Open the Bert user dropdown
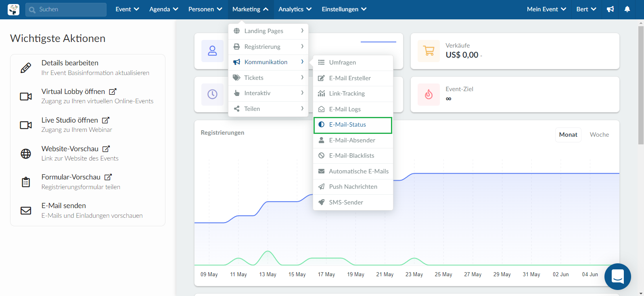 click(x=586, y=9)
